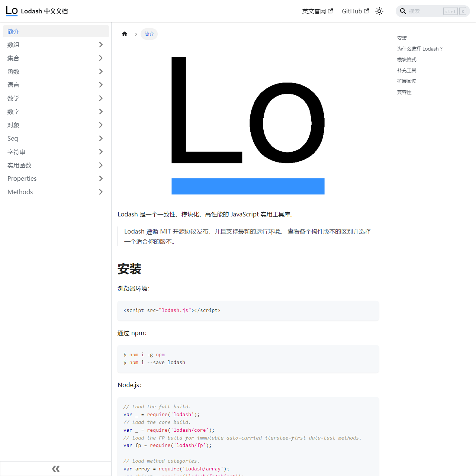Click the Lodash logo in the navbar
This screenshot has width=476, height=476.
tap(12, 11)
